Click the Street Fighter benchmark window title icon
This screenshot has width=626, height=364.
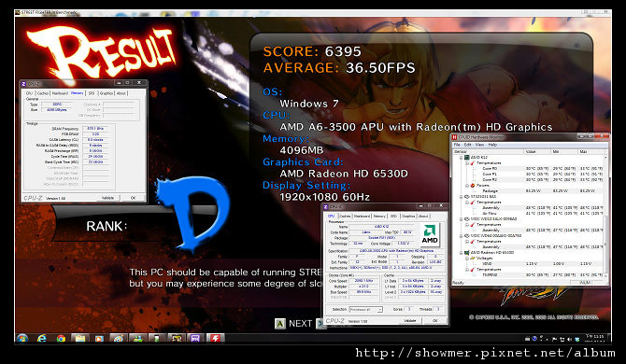18,12
